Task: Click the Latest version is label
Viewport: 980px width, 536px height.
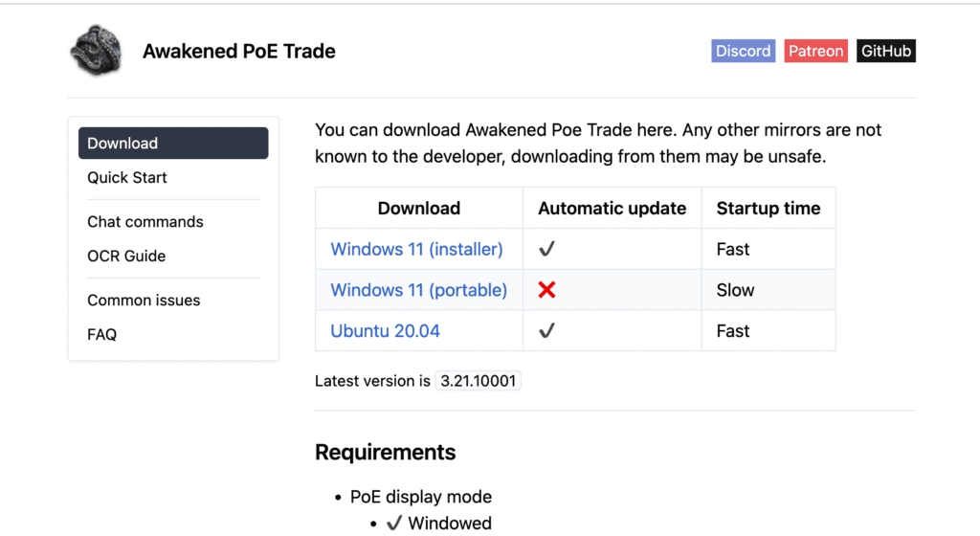Action: (x=372, y=381)
